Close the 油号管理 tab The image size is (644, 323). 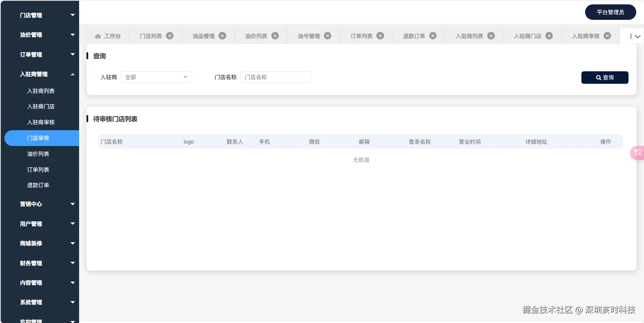(x=328, y=36)
